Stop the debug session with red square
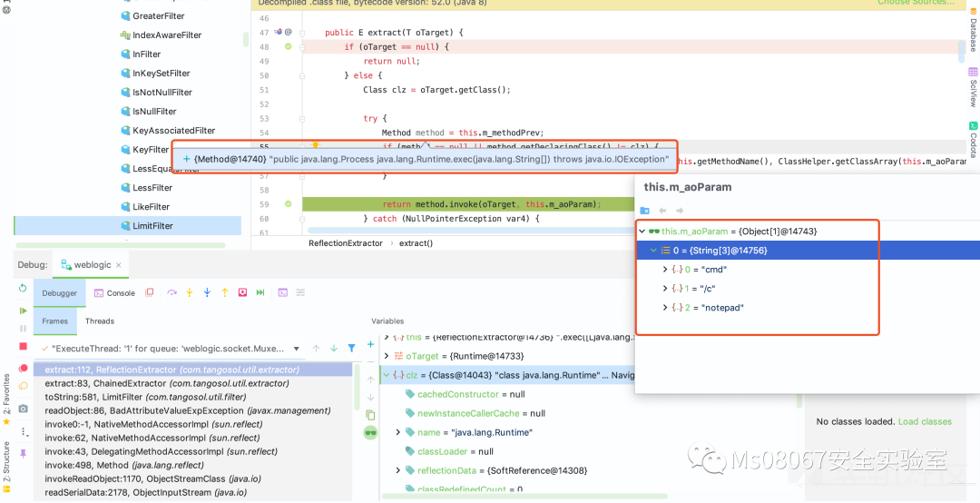Viewport: 980px width, 503px height. coord(23,347)
